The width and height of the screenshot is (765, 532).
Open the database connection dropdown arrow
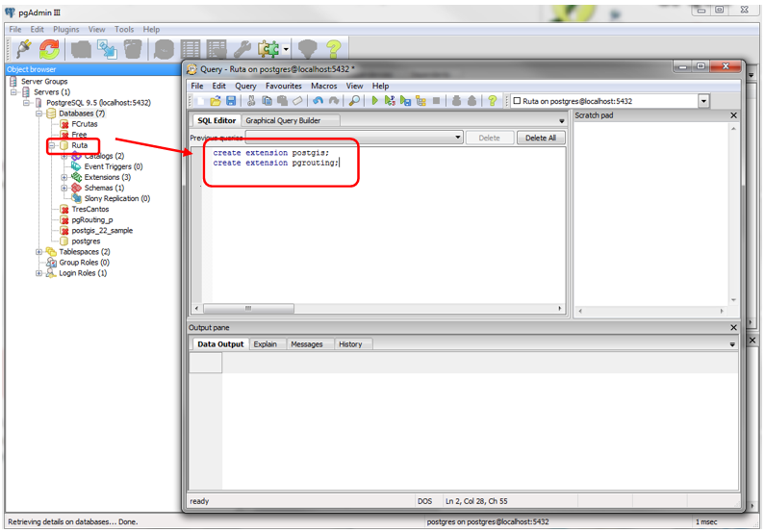click(x=703, y=101)
